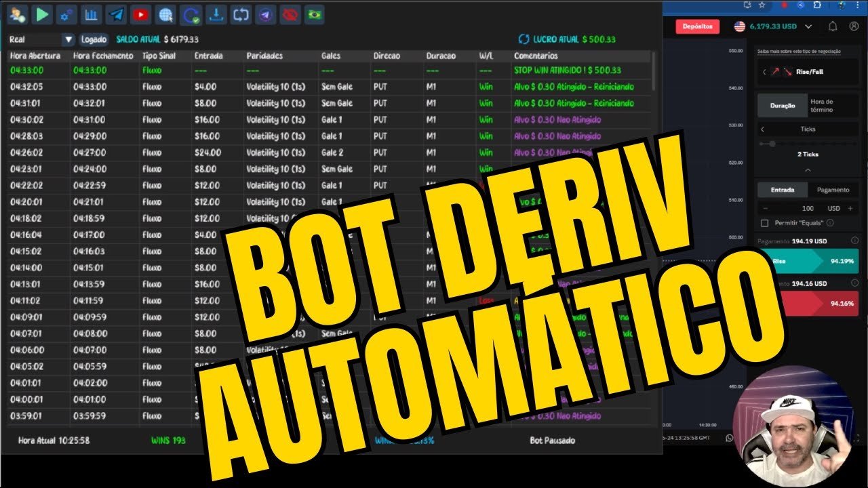868x488 pixels.
Task: Increase stake with the plus button
Action: (850, 208)
